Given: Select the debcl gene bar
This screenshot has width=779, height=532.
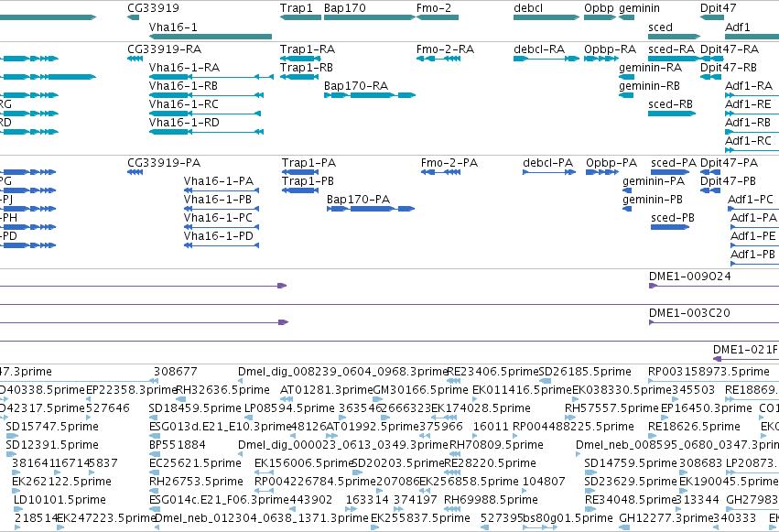Looking at the screenshot, I should tap(546, 17).
